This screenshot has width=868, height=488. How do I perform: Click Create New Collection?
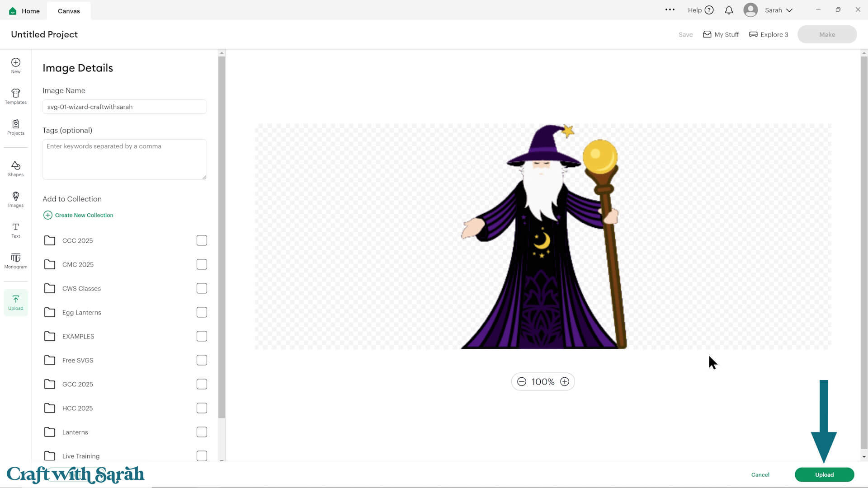coord(78,215)
